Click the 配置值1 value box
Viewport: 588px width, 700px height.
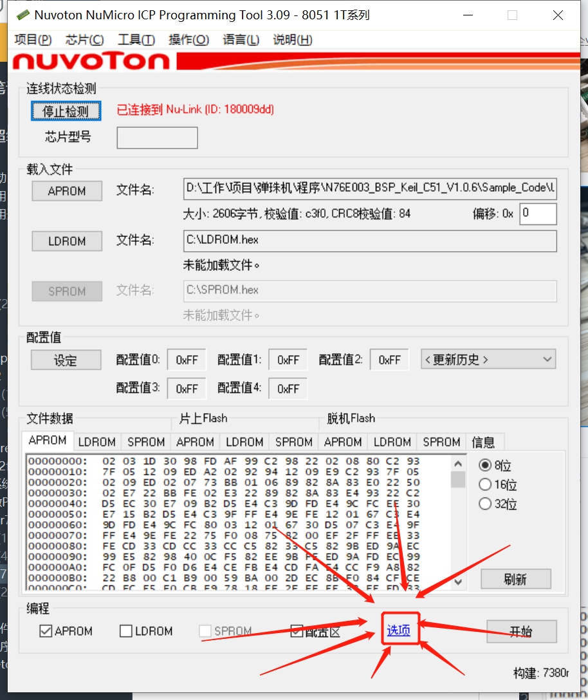tap(288, 360)
